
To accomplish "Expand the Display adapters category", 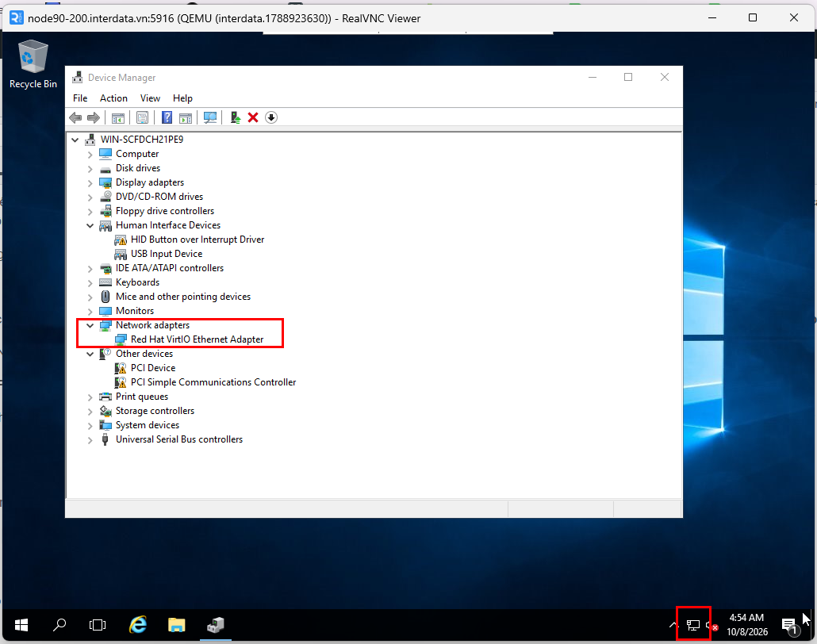I will click(x=90, y=183).
